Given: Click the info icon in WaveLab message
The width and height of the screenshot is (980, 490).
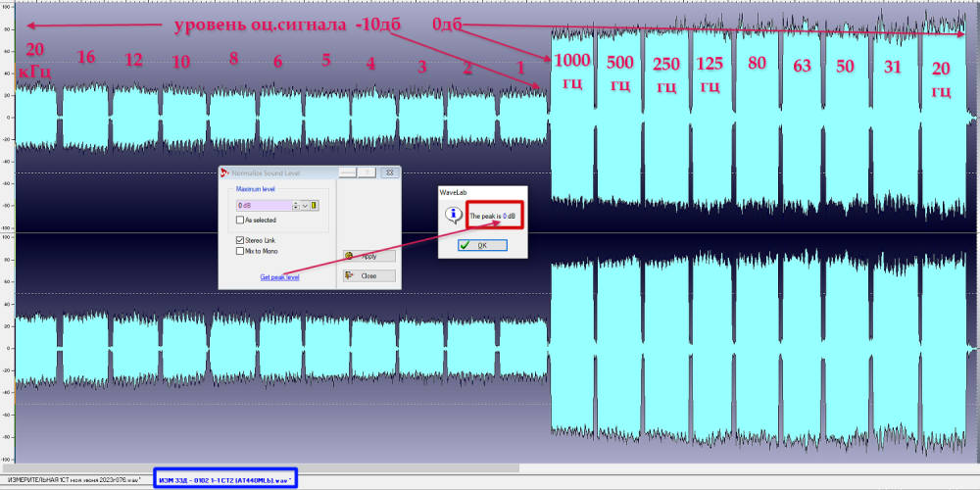Looking at the screenshot, I should click(x=452, y=215).
